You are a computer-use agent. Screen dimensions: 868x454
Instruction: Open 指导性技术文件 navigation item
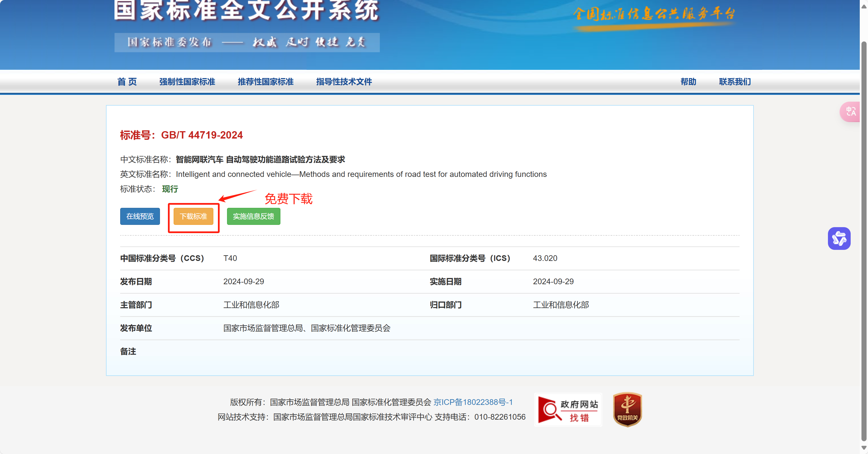(x=344, y=82)
